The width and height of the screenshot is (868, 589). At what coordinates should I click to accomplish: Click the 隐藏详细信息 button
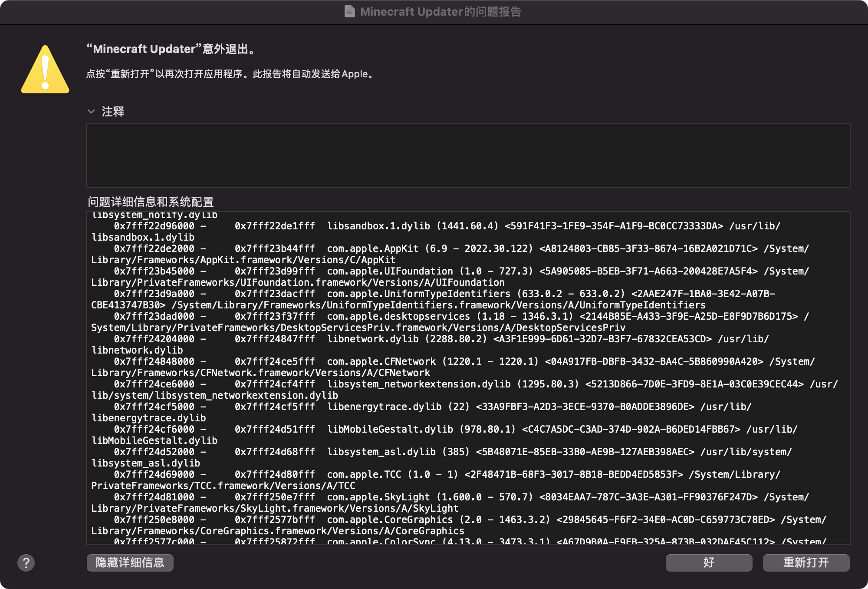pyautogui.click(x=130, y=563)
